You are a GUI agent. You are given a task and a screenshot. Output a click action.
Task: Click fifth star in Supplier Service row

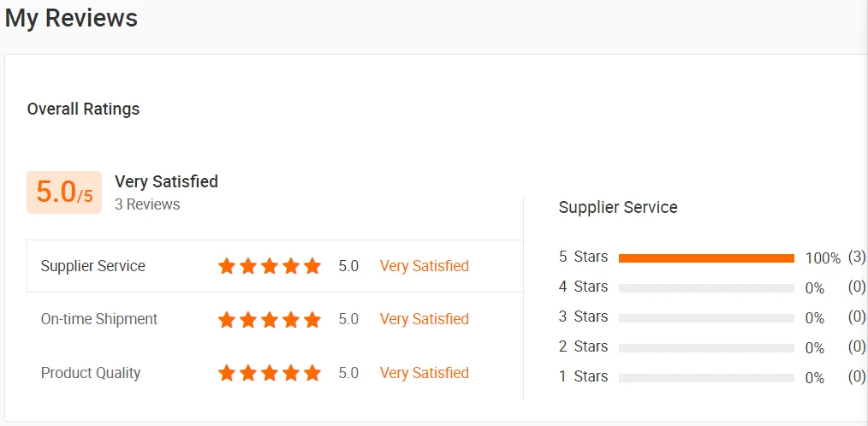click(312, 266)
